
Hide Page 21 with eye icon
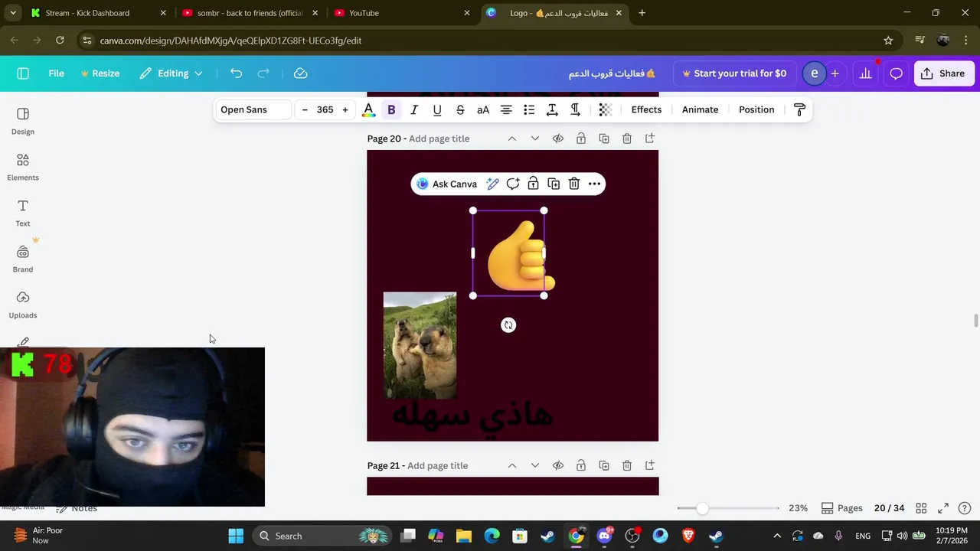(558, 465)
